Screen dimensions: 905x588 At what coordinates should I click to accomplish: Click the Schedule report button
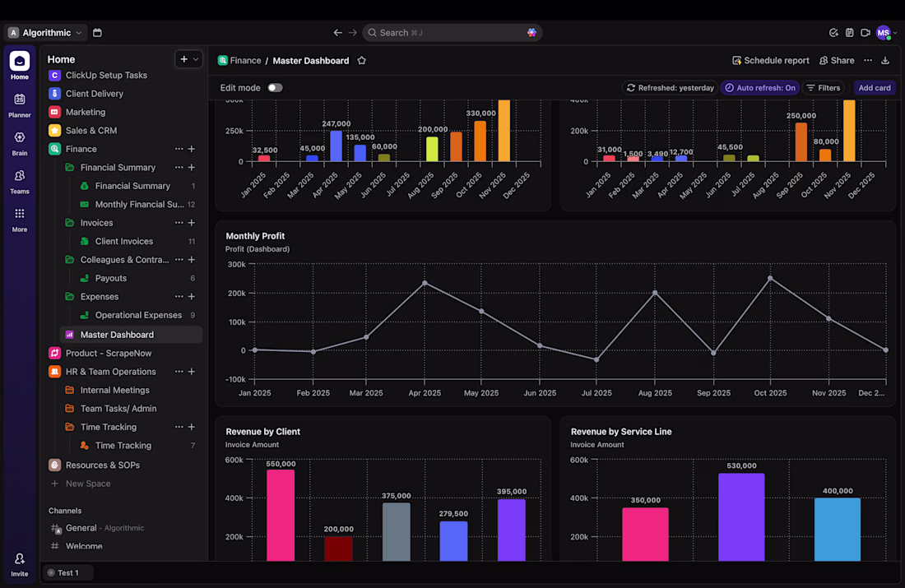point(771,61)
